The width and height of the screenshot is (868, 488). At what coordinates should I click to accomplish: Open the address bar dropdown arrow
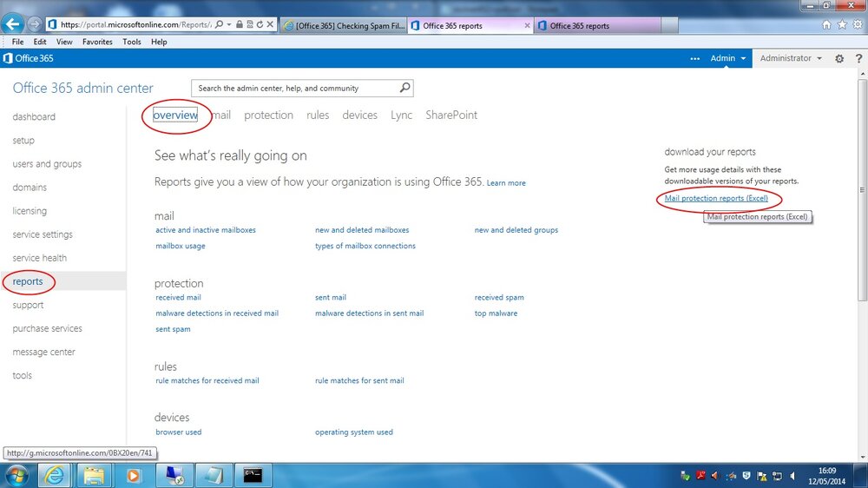click(x=228, y=24)
